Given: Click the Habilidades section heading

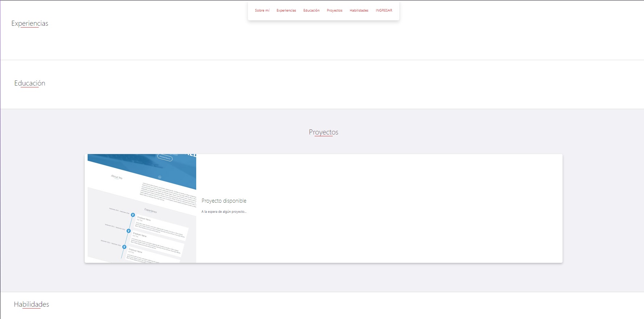Looking at the screenshot, I should (31, 304).
